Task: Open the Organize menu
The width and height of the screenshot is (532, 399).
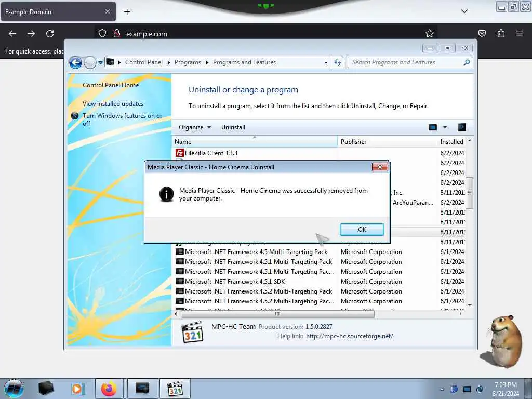Action: [195, 127]
